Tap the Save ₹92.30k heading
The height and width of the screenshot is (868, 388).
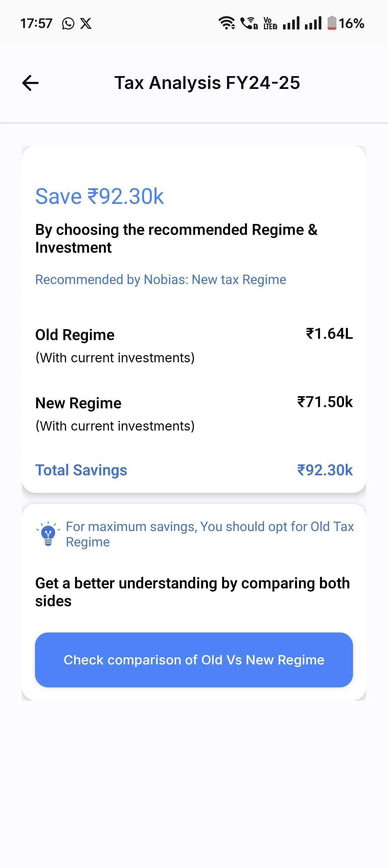100,196
